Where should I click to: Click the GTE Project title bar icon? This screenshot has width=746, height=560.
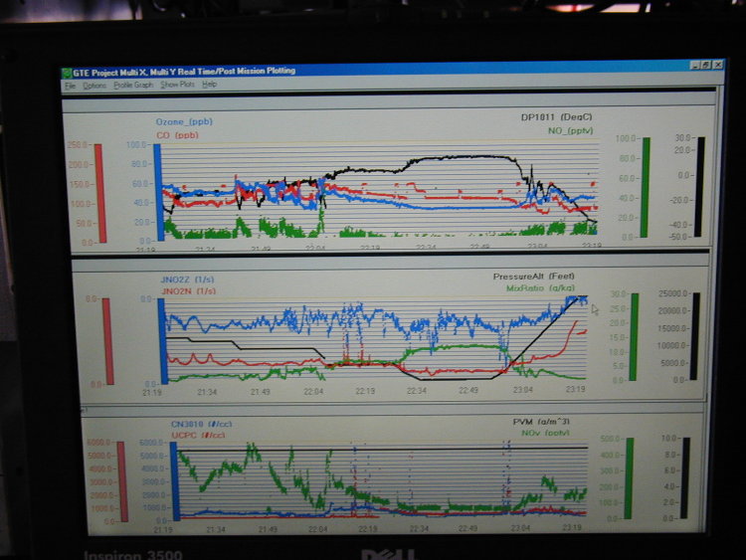click(67, 73)
